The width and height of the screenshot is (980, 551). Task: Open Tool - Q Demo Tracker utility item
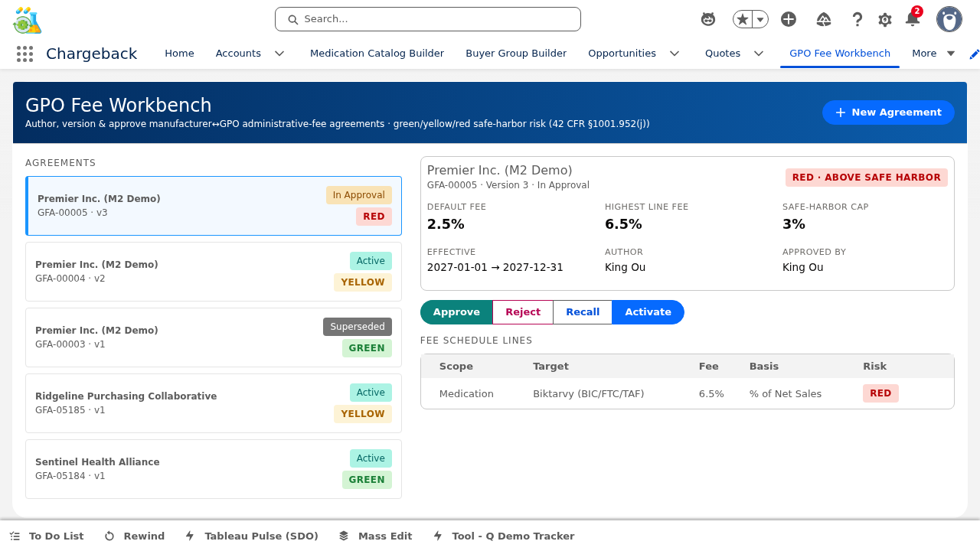(x=504, y=536)
